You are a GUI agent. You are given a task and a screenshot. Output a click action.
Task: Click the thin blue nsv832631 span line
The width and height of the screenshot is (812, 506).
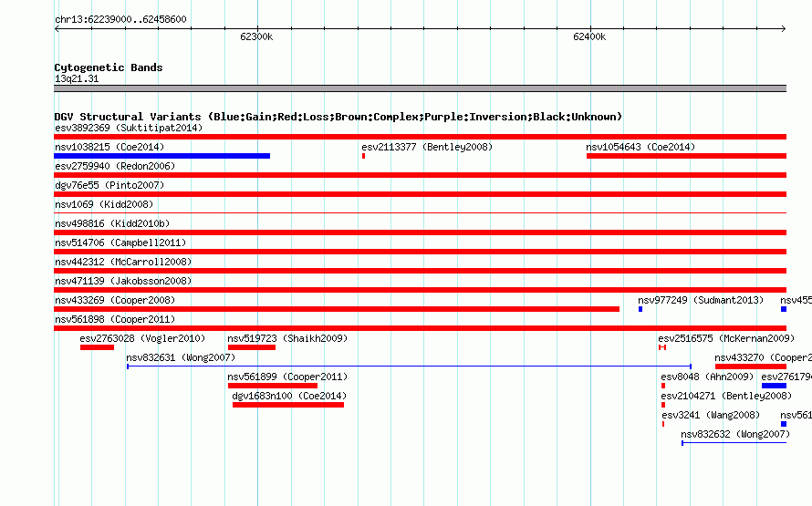coord(409,367)
